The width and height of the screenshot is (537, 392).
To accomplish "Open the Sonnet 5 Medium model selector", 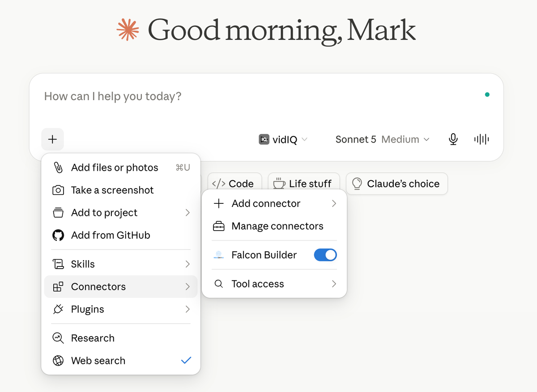I will (383, 139).
